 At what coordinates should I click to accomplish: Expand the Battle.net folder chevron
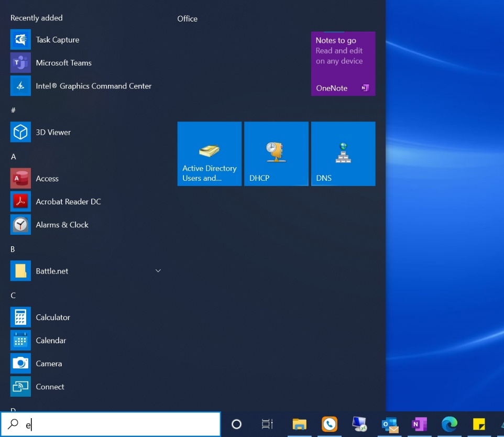[x=158, y=271]
